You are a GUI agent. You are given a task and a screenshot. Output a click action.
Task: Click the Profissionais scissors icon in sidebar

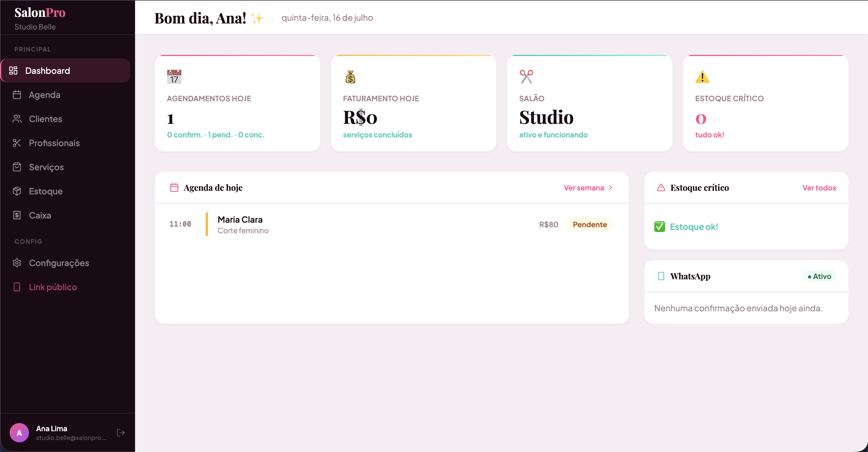[x=17, y=143]
